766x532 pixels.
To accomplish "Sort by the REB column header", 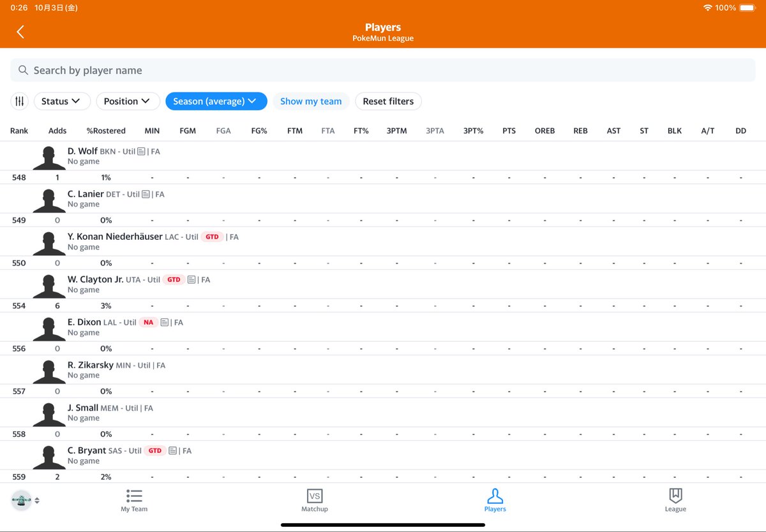I will pyautogui.click(x=580, y=131).
